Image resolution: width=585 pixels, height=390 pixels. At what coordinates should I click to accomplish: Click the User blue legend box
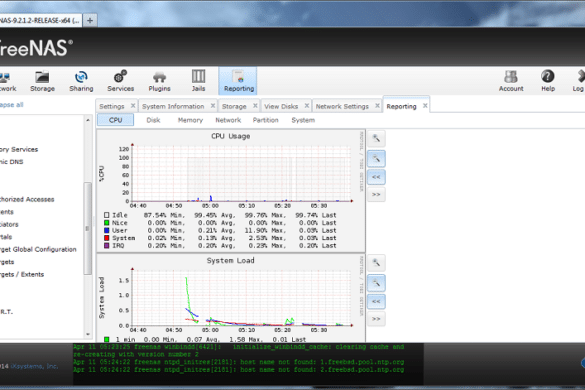tap(107, 230)
